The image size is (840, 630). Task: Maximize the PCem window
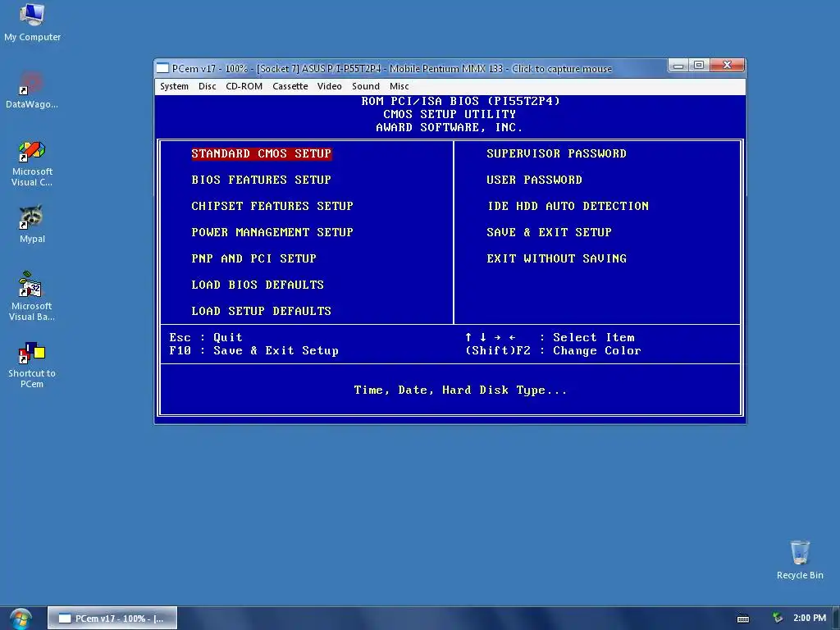pyautogui.click(x=699, y=66)
